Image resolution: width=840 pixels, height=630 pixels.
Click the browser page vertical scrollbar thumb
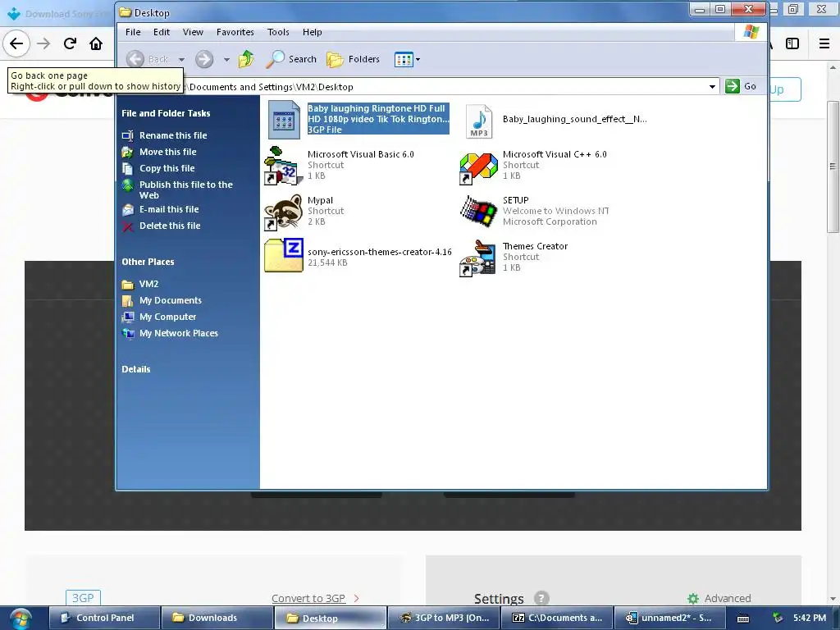pyautogui.click(x=833, y=167)
